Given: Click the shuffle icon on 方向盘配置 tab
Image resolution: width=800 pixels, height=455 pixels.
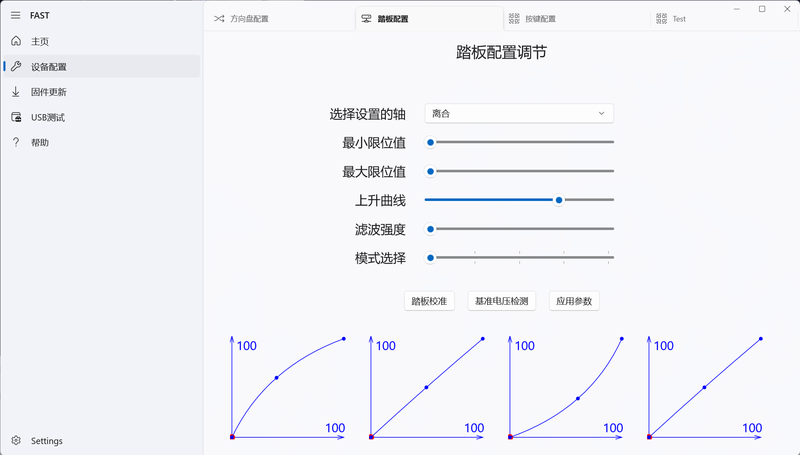Looking at the screenshot, I should click(219, 18).
